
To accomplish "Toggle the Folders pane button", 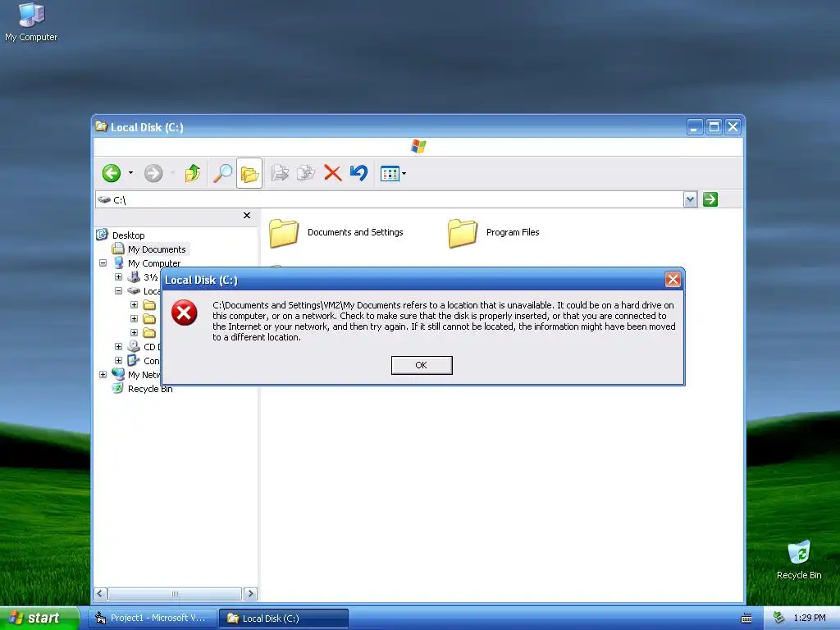I will pos(249,173).
